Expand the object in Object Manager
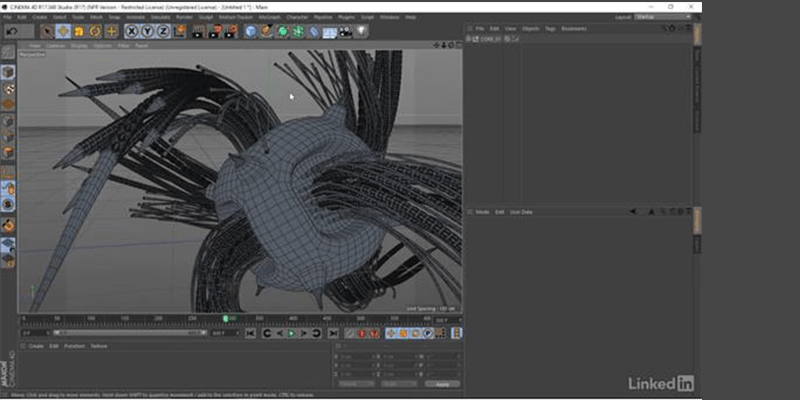Screen dimensions: 800x400 470,39
